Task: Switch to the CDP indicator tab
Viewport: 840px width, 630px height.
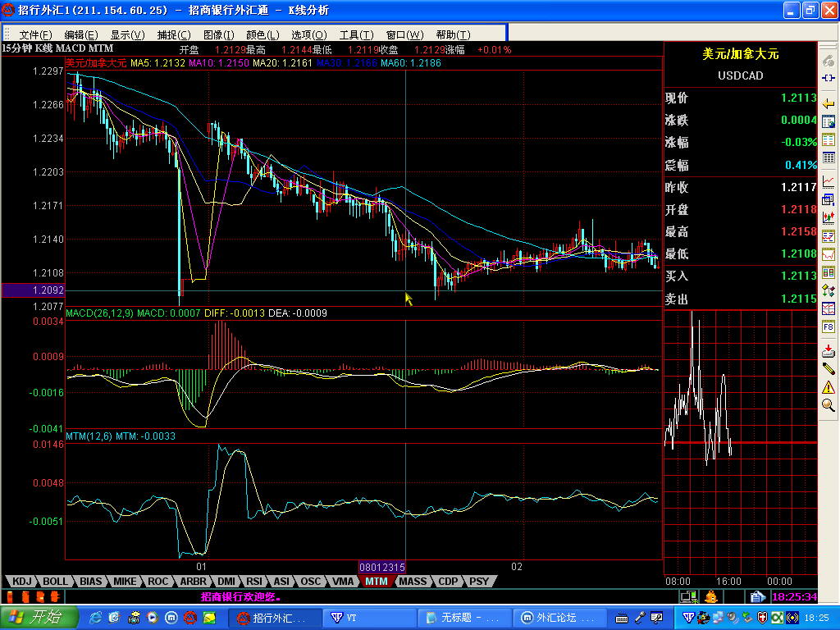Action: [x=448, y=582]
